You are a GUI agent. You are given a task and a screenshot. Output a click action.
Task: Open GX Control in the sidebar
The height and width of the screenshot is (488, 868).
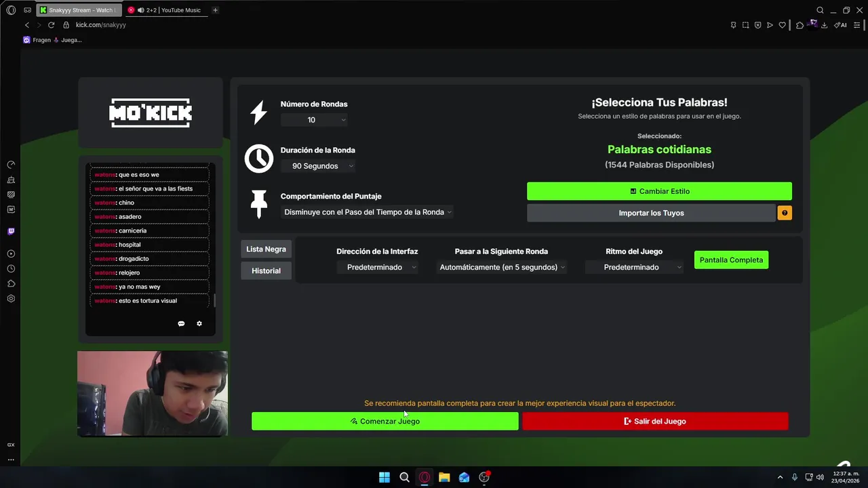coord(11,165)
